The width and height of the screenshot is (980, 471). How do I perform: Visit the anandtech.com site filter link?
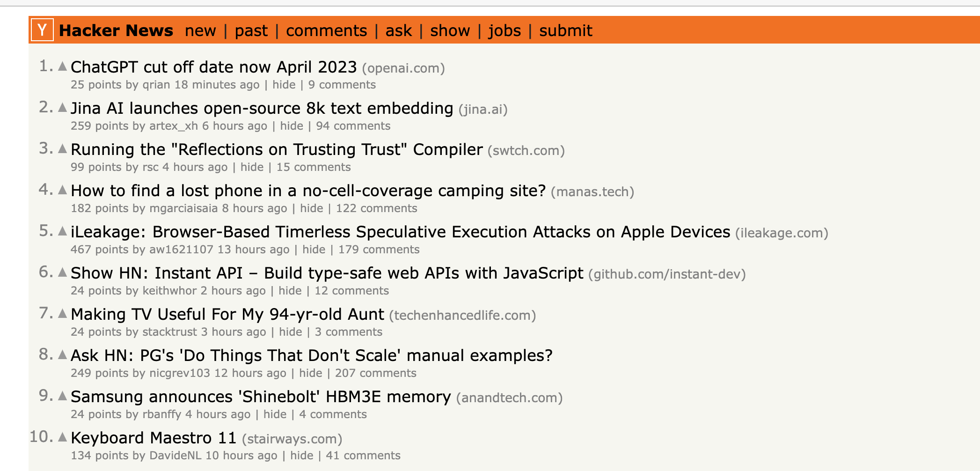509,397
